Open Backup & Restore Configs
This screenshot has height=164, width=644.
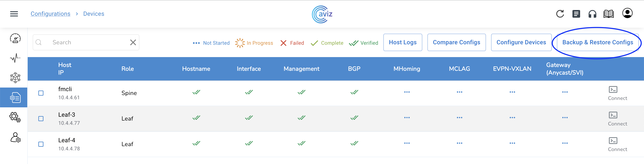coord(598,43)
